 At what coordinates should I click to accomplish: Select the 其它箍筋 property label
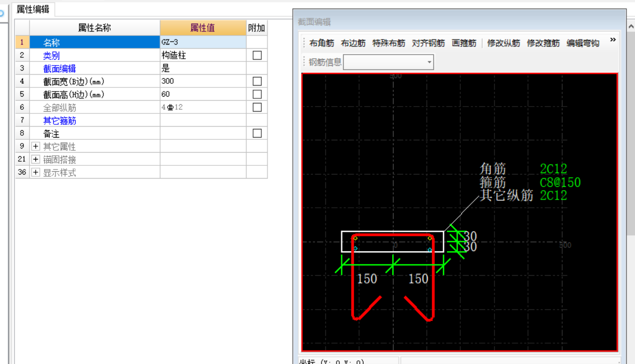click(x=59, y=121)
